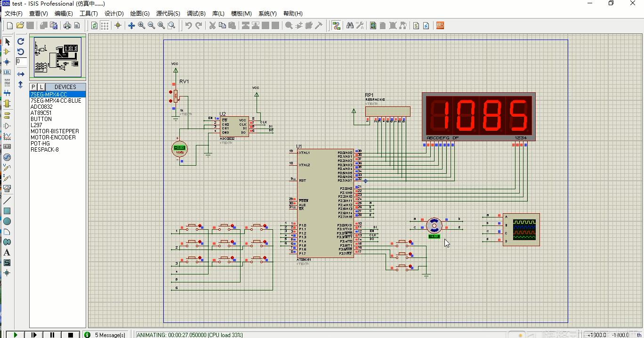Step the simulation forward
Viewport: 644px width, 338px height.
click(33, 335)
